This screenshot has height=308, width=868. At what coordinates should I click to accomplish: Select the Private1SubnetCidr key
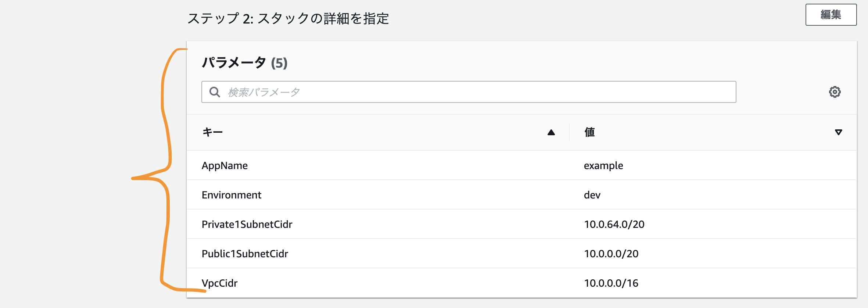click(x=247, y=224)
